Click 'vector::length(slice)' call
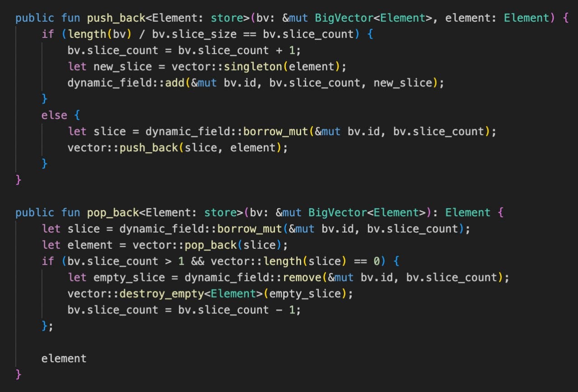 [279, 261]
